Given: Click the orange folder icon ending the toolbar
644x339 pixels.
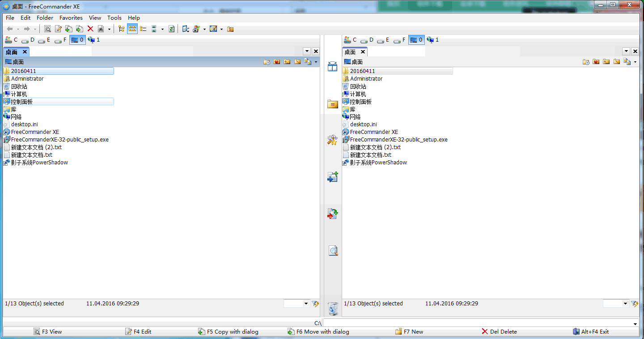Looking at the screenshot, I should click(230, 29).
